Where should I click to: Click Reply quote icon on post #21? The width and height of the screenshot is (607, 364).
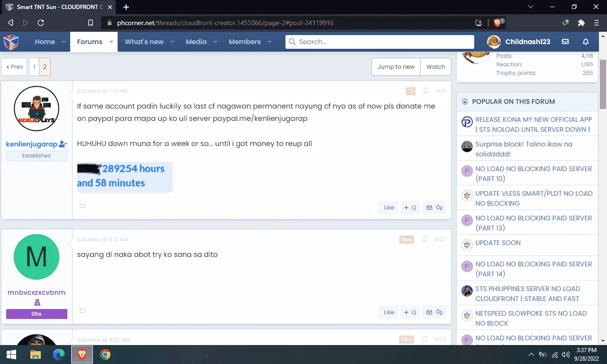(434, 208)
